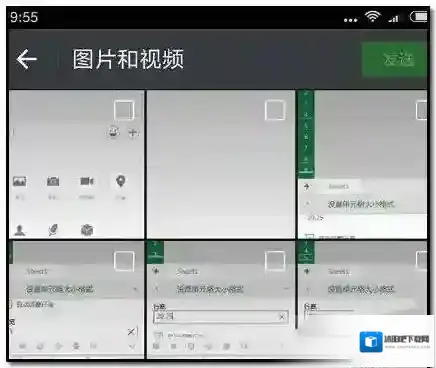Tick checkbox on the blank gray thumbnail

(x=275, y=110)
